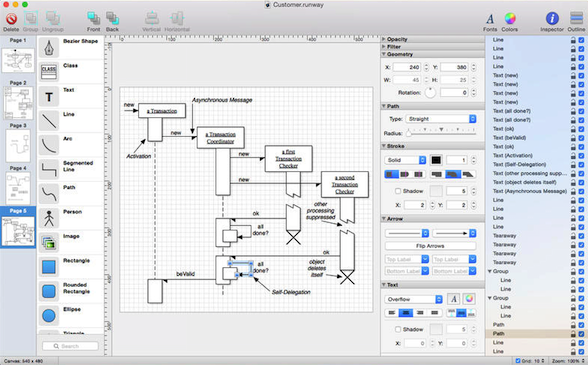
Task: Select the Image shape in library
Action: pyautogui.click(x=49, y=243)
